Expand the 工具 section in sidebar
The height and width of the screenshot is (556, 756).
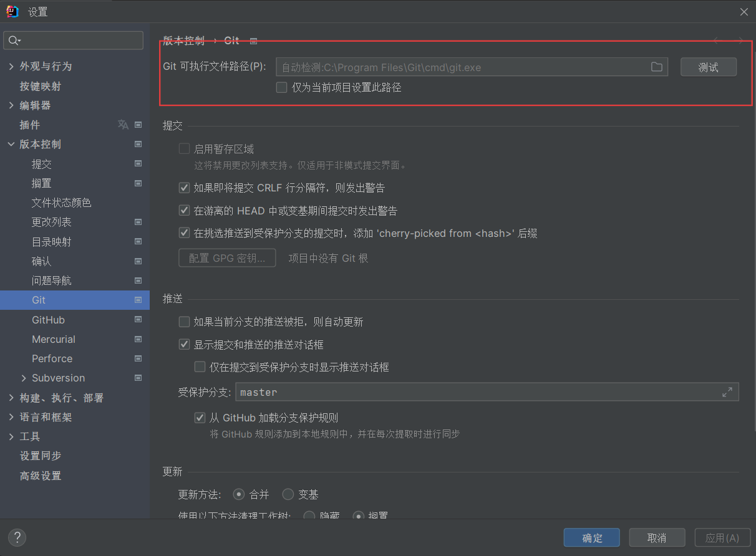11,436
